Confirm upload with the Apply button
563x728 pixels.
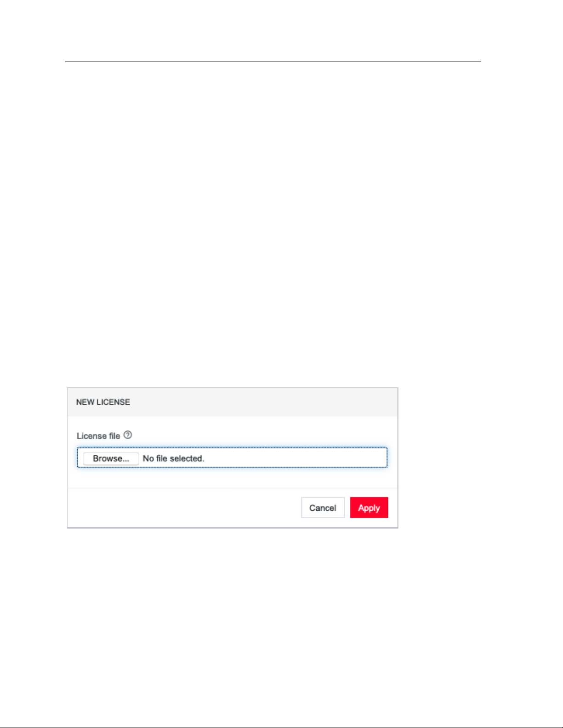click(x=369, y=508)
